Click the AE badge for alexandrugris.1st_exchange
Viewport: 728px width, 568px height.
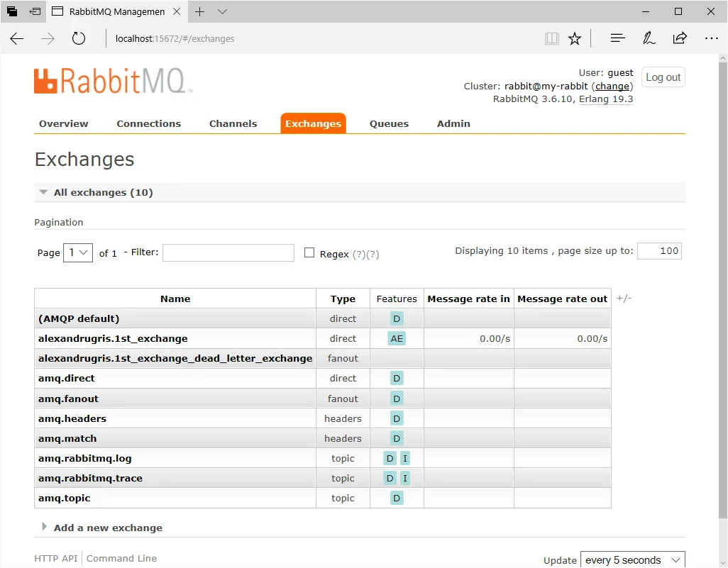pyautogui.click(x=397, y=338)
